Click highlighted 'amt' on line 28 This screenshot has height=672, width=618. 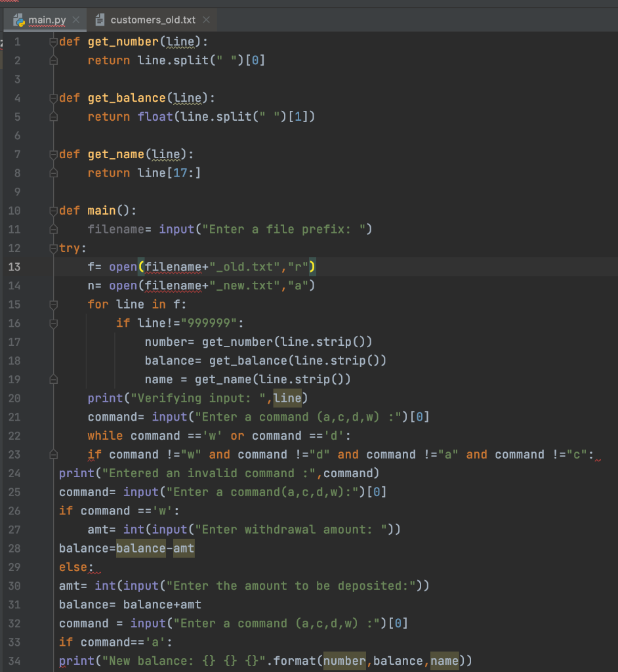pos(184,549)
